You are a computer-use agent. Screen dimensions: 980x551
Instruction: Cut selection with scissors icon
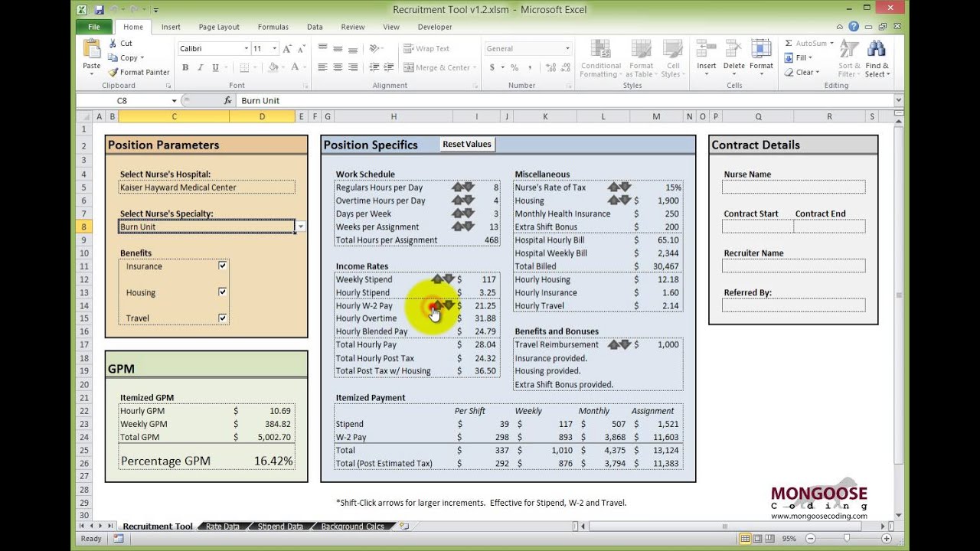tap(113, 44)
